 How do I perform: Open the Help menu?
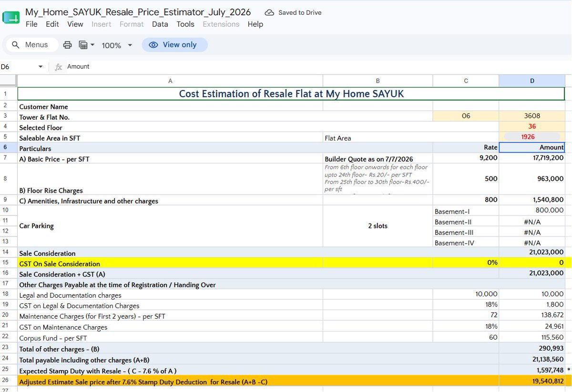[255, 24]
